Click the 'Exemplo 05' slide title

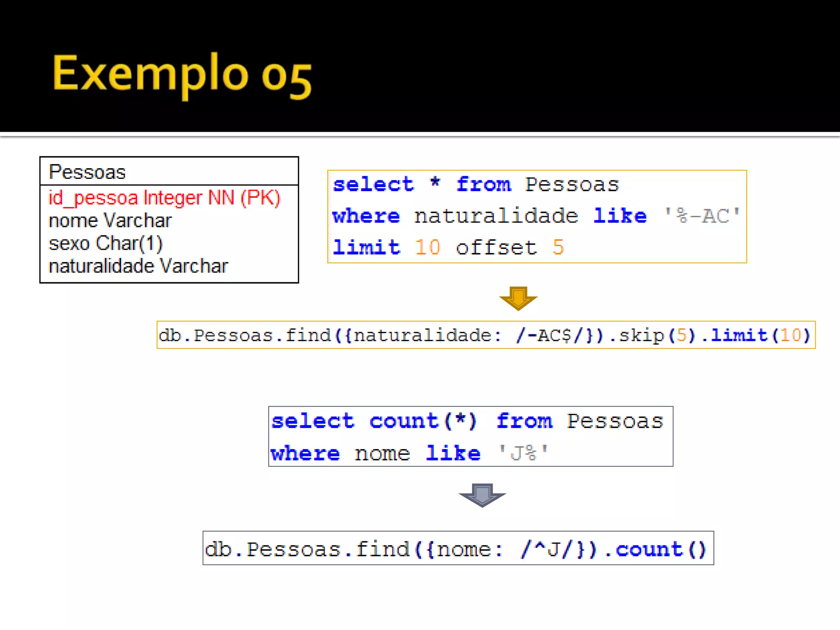point(182,75)
